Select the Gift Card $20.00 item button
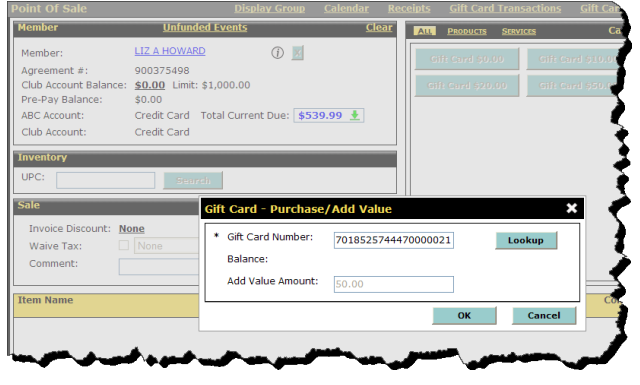 (467, 85)
